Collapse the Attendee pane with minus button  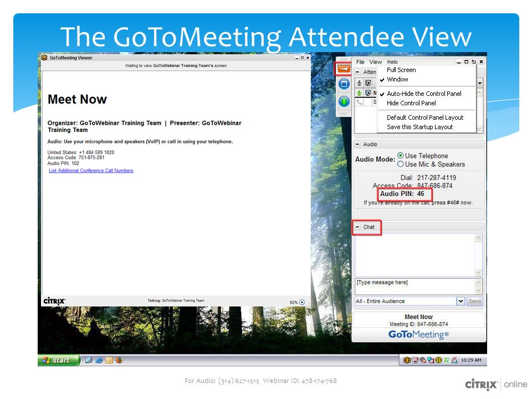357,72
